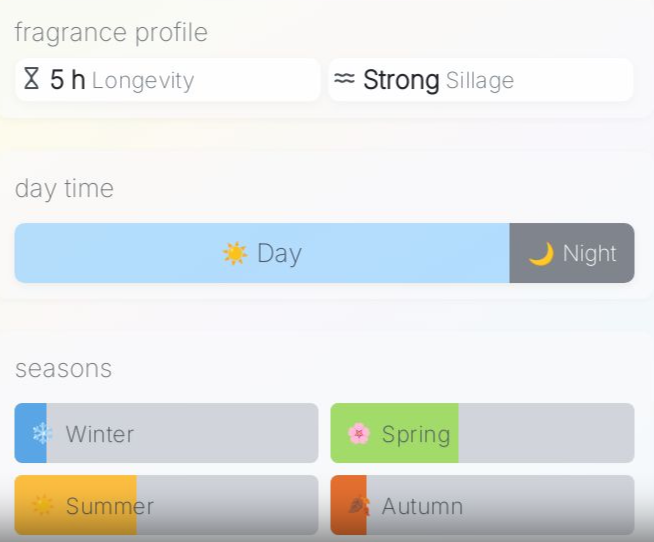Click the day time section heading
The width and height of the screenshot is (654, 542).
[64, 189]
